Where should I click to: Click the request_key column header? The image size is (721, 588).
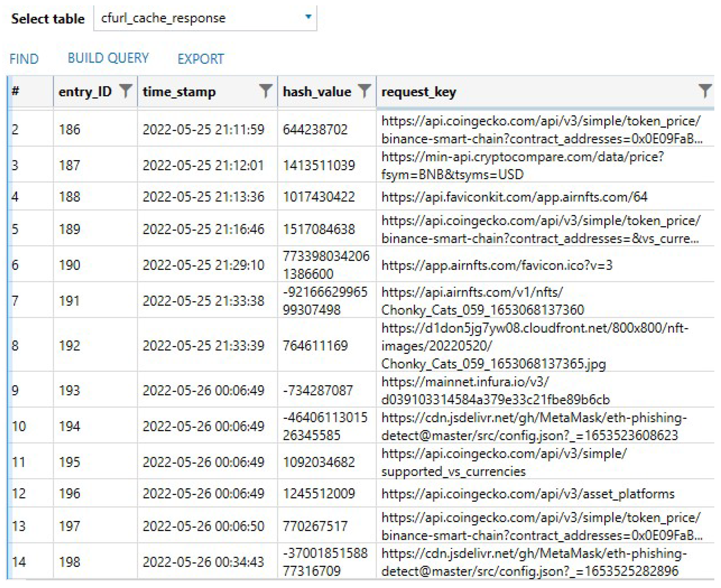(x=419, y=91)
